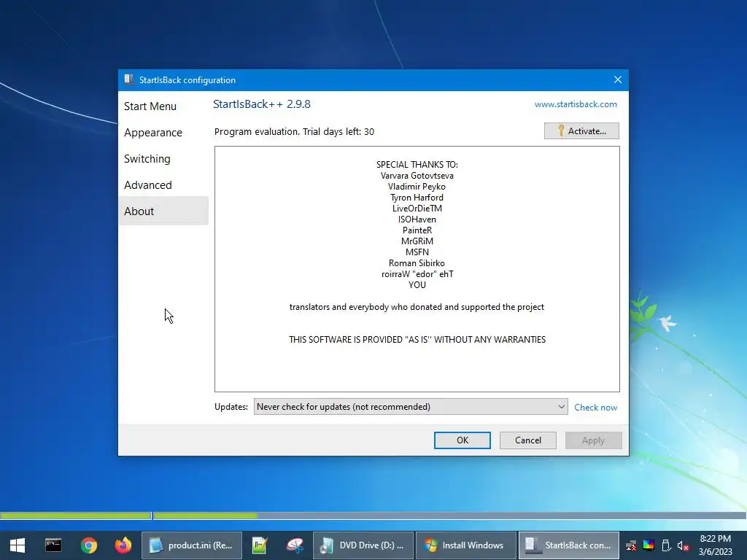Click the trial days left text

294,131
